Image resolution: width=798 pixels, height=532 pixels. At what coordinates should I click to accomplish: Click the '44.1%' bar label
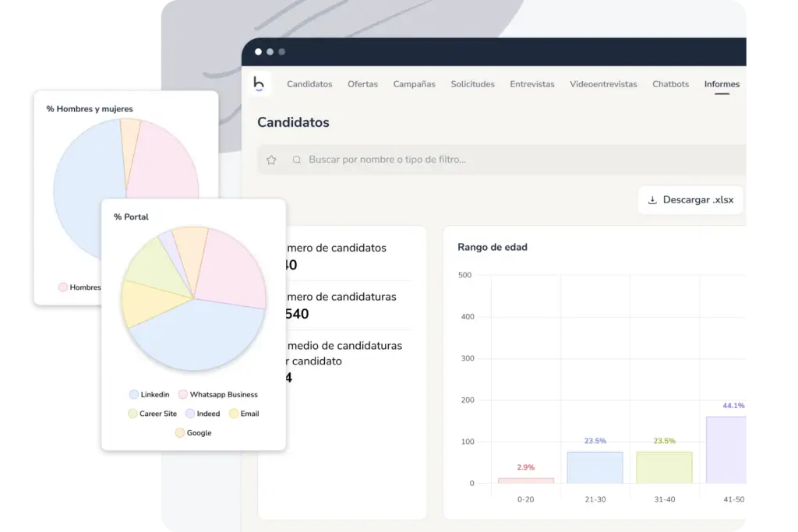click(x=733, y=405)
